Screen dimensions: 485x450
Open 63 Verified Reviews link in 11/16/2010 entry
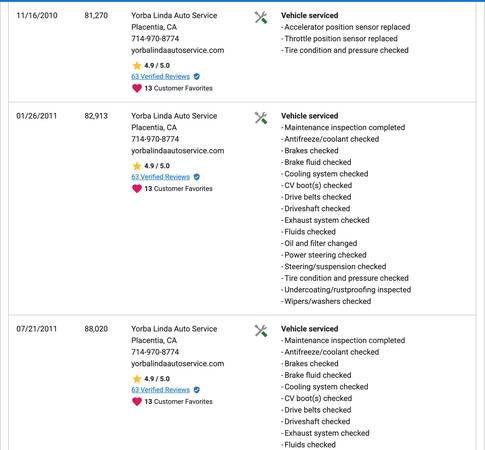point(160,77)
